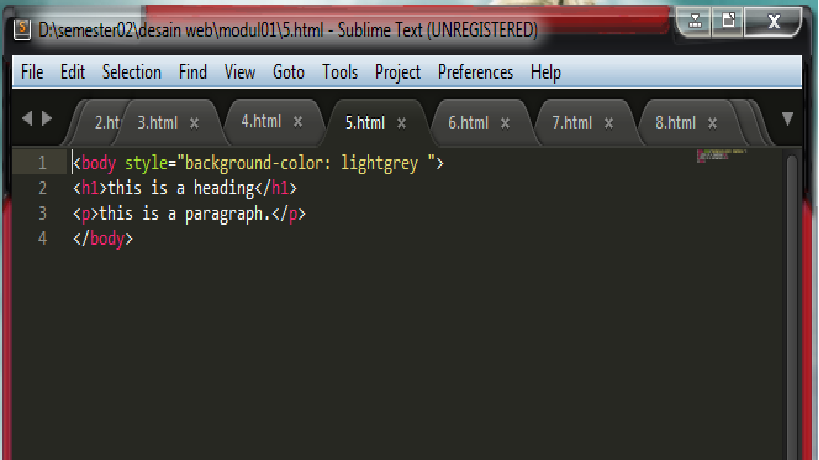The image size is (819, 460).
Task: Maximize the Sublime Text window
Action: [728, 21]
